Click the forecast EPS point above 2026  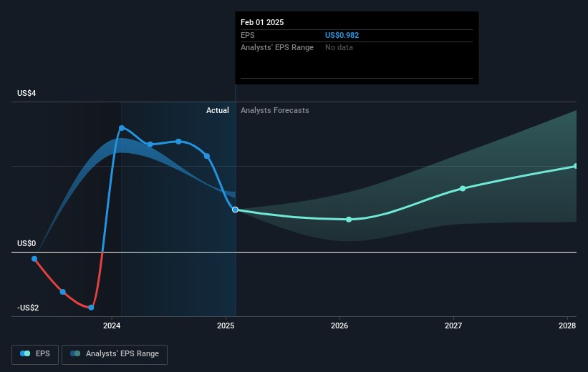pos(349,220)
